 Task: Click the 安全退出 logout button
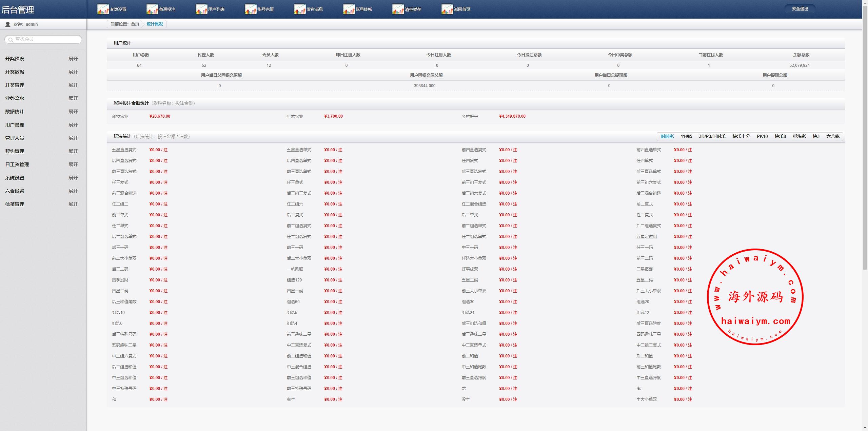800,9
